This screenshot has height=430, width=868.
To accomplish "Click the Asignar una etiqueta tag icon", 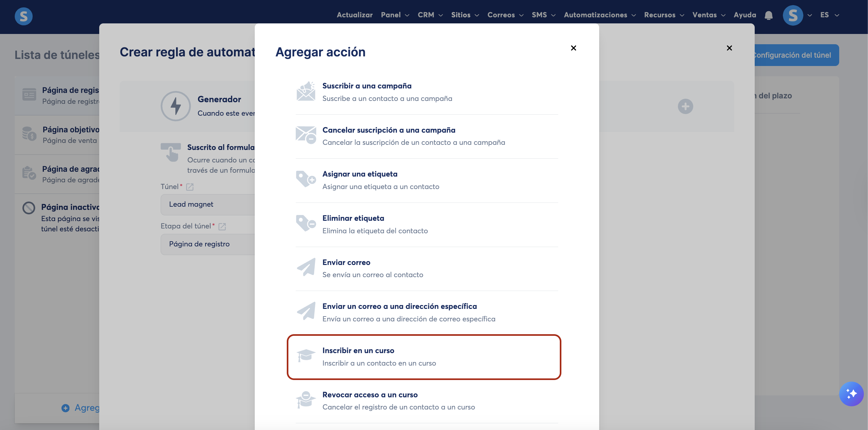I will [306, 179].
